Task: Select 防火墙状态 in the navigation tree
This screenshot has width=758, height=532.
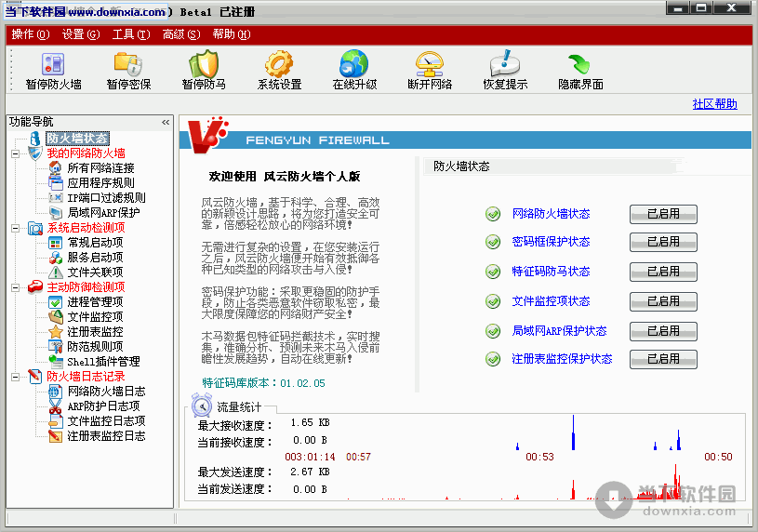Action: 77,139
